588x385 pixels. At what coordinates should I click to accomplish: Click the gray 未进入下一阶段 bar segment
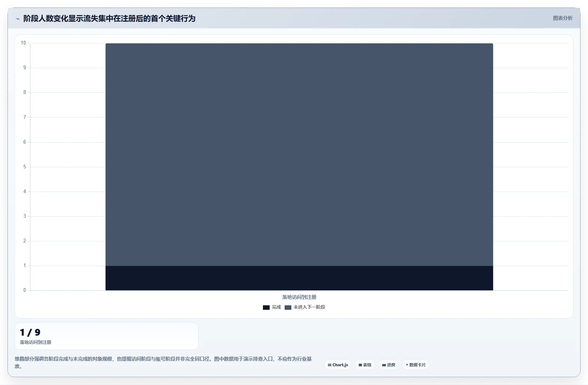pyautogui.click(x=299, y=155)
